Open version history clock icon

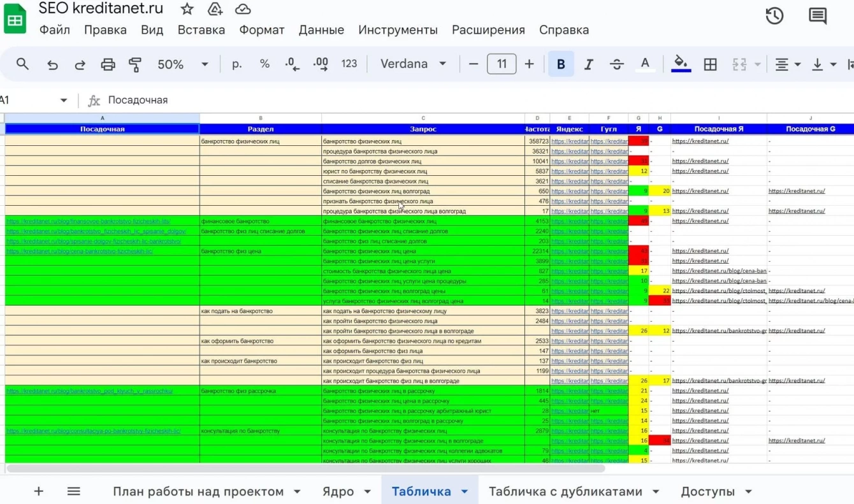click(774, 16)
